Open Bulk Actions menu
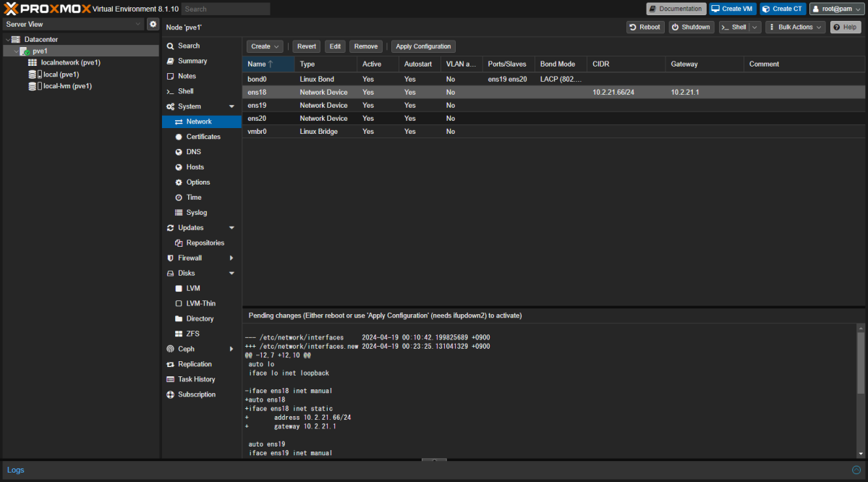Image resolution: width=868 pixels, height=482 pixels. (x=796, y=27)
